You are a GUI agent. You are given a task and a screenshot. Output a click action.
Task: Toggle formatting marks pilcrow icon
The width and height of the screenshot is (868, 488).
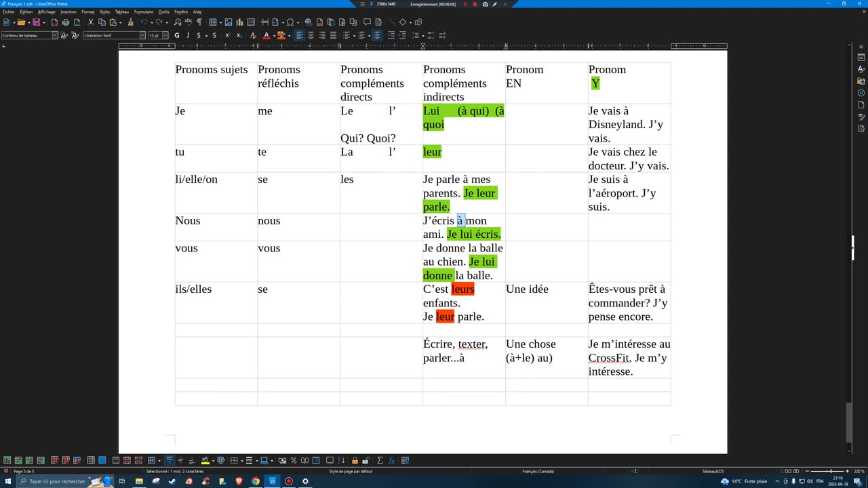pos(199,22)
